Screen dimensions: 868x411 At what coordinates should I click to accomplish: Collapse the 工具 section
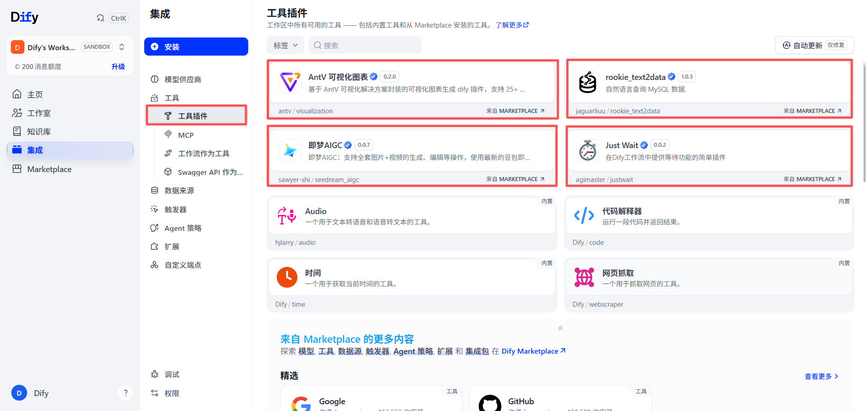[196, 98]
